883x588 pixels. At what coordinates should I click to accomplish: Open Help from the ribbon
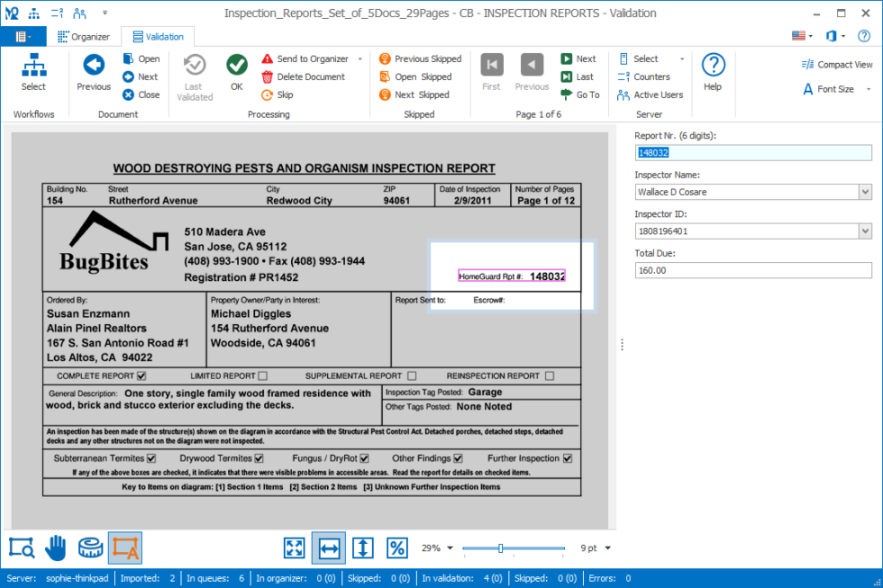pyautogui.click(x=713, y=73)
